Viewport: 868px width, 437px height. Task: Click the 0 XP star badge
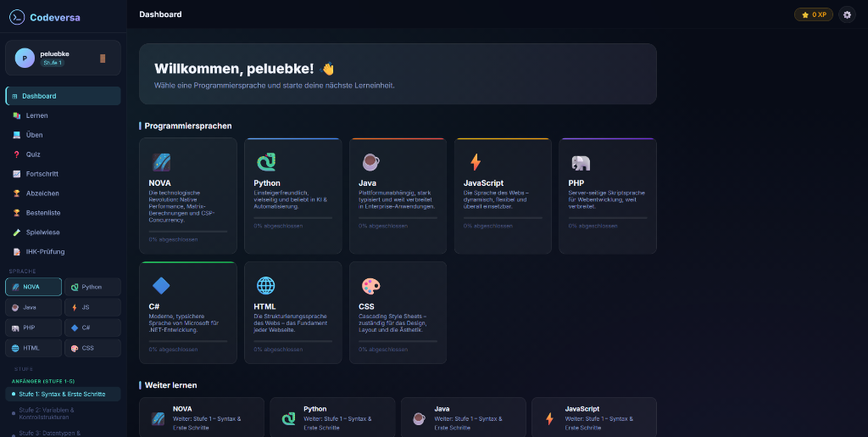[813, 15]
